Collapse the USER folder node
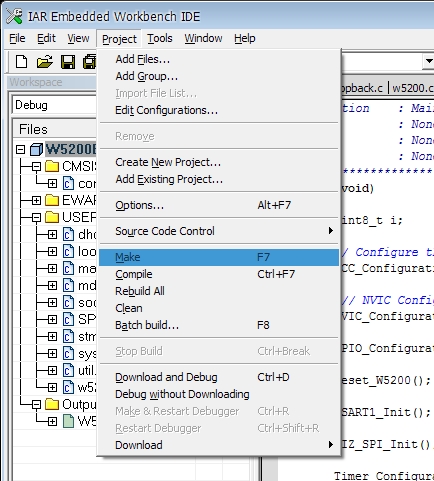 click(x=36, y=218)
